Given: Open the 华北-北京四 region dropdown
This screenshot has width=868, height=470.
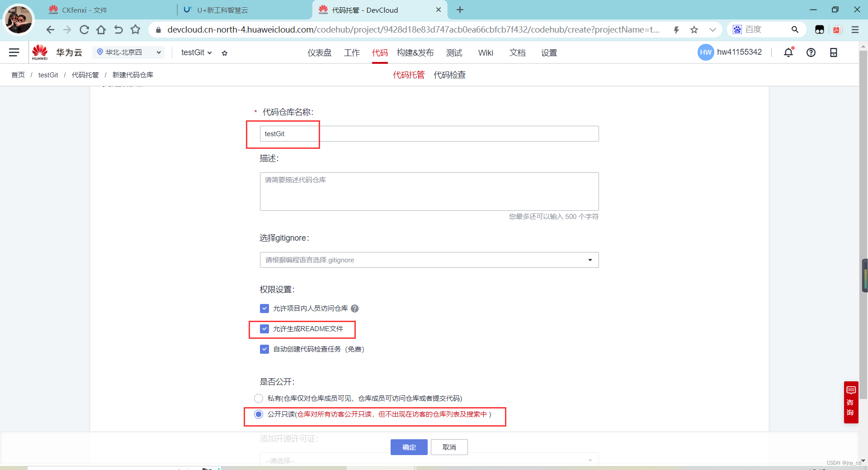Looking at the screenshot, I should 129,52.
